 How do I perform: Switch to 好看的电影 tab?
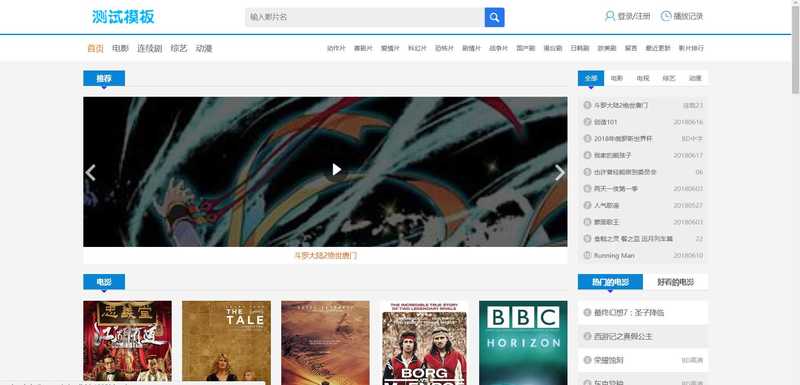[x=675, y=282]
